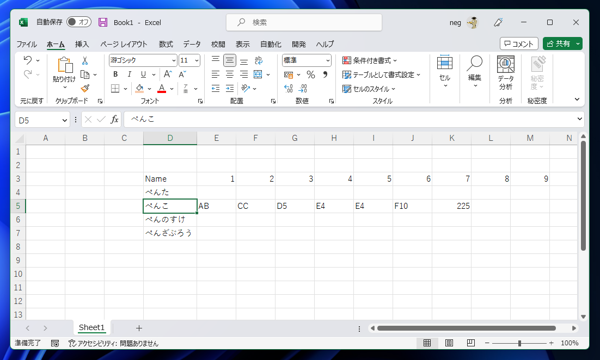Click the zoom out minus button
Viewport: 600px width, 360px height.
click(x=487, y=343)
